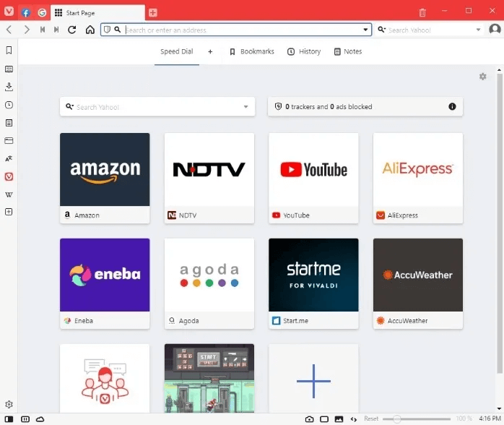Open the Eneba speed dial
This screenshot has width=504, height=425.
105,284
